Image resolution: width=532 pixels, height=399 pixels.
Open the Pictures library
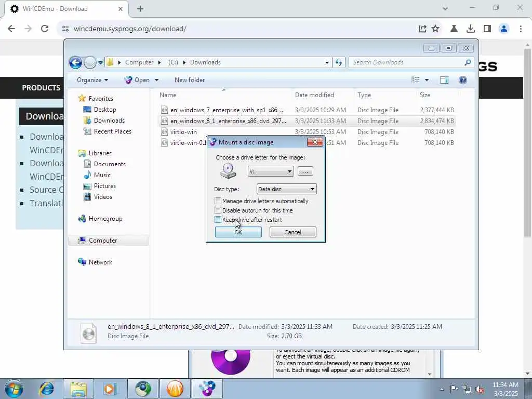tap(105, 186)
